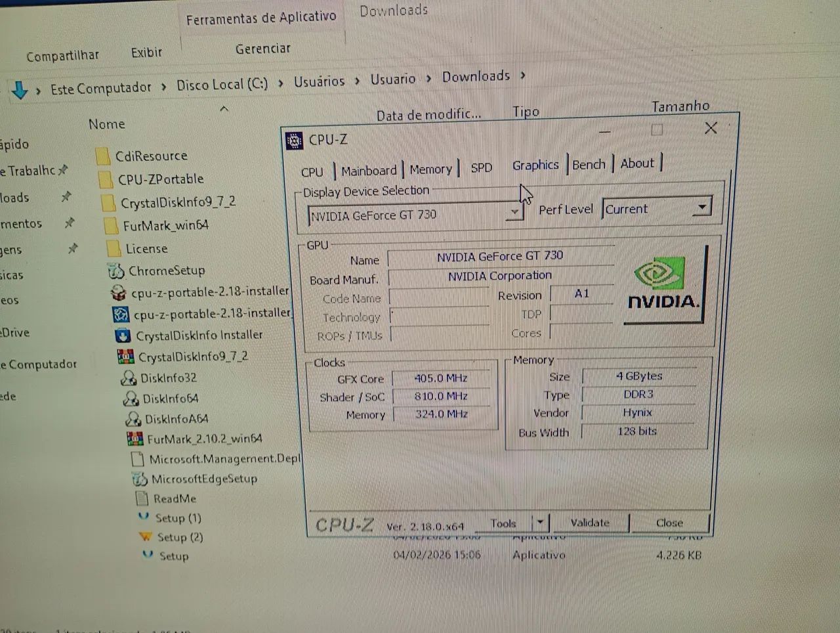Select the FurMark_2.10.2_win64 application icon

click(135, 439)
